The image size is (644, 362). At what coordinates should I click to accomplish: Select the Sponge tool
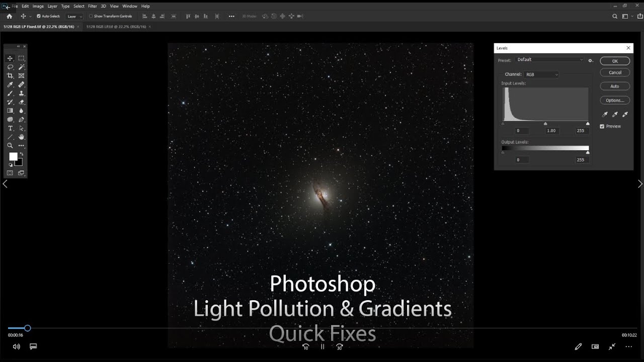pyautogui.click(x=10, y=120)
